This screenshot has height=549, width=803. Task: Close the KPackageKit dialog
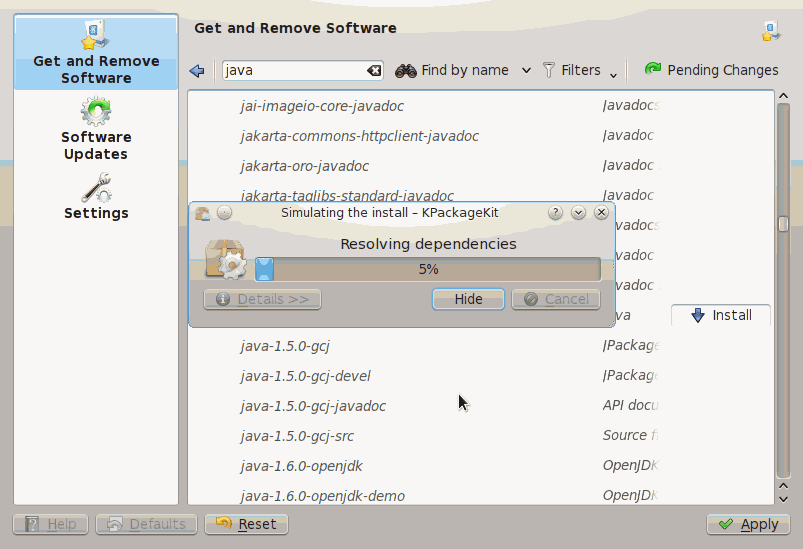tap(601, 213)
